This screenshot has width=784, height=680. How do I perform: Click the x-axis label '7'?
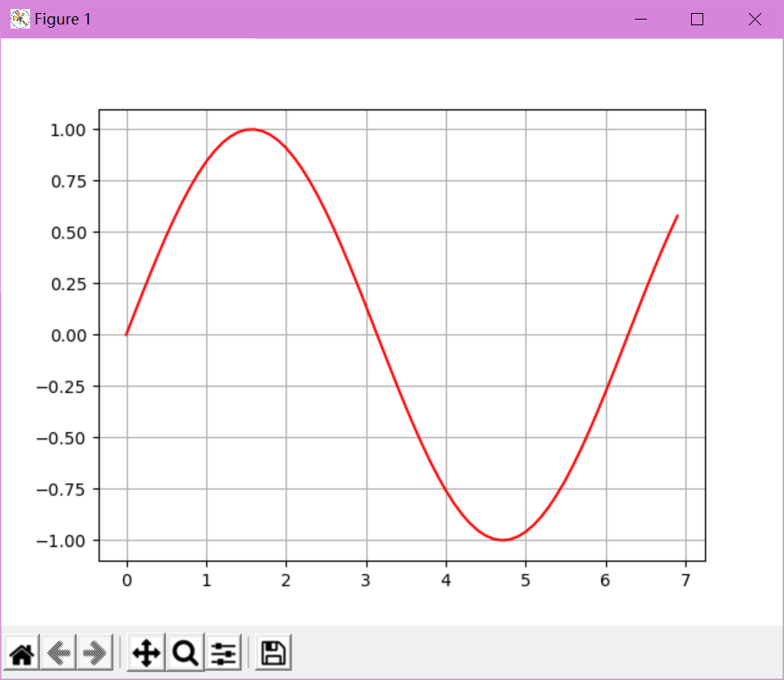coord(685,581)
